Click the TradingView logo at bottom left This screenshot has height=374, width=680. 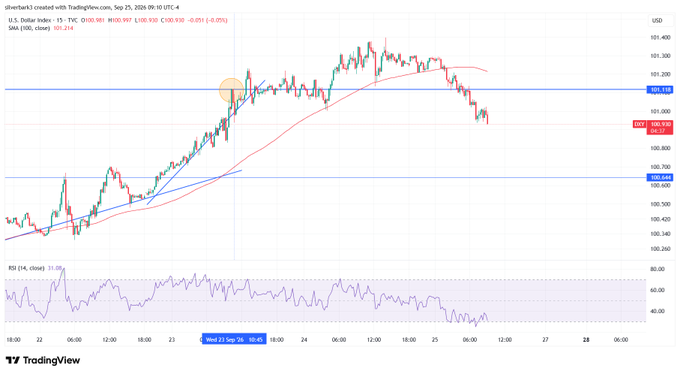click(x=43, y=361)
